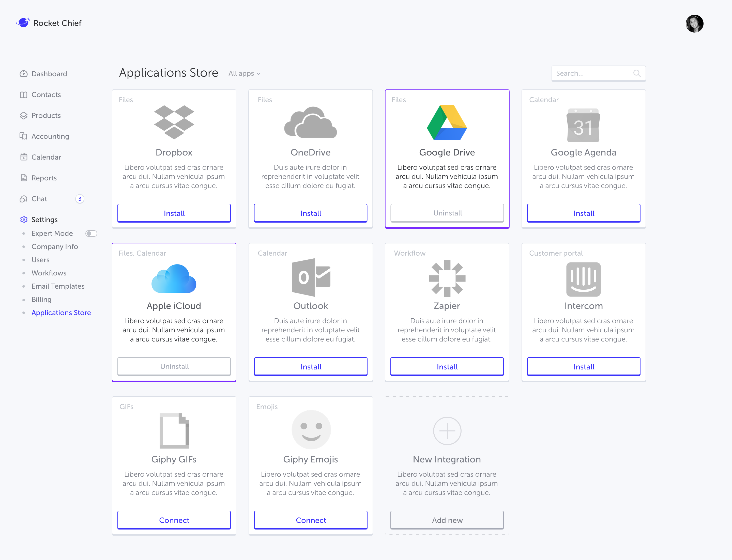The height and width of the screenshot is (560, 732).
Task: Connect Giphy Emojis
Action: [x=311, y=520]
